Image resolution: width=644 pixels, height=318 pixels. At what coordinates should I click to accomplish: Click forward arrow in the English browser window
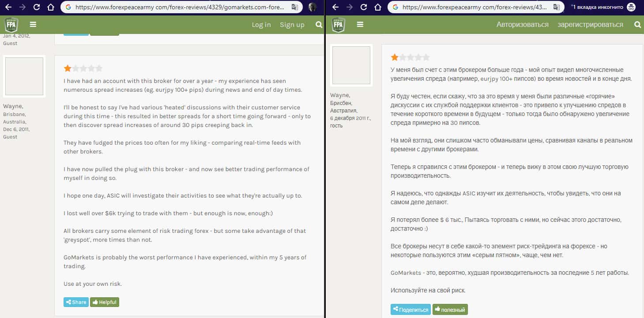tap(23, 7)
